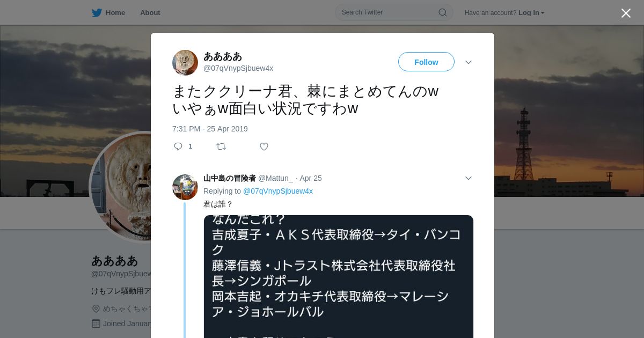Expand the main tweet options chevron
The height and width of the screenshot is (338, 644).
tap(469, 62)
